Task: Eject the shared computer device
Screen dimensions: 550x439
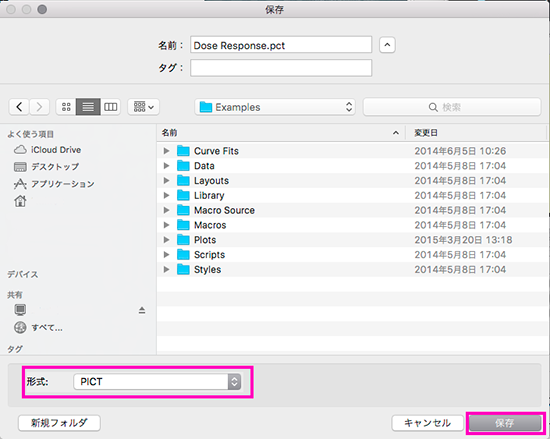Action: (x=142, y=310)
